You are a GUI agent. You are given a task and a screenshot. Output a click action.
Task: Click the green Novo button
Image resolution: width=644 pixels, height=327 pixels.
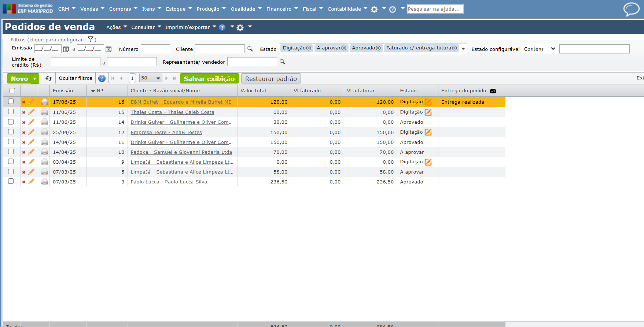coord(19,78)
